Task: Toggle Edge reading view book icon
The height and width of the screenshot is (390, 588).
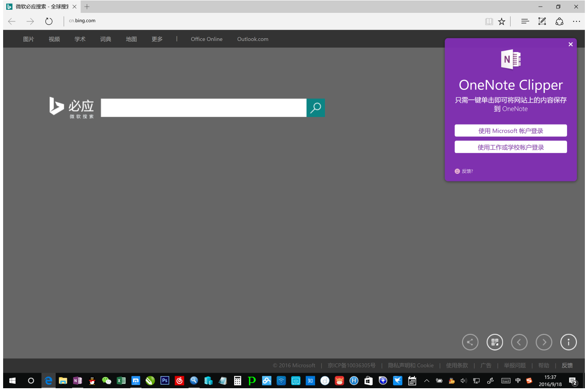Action: [x=489, y=21]
